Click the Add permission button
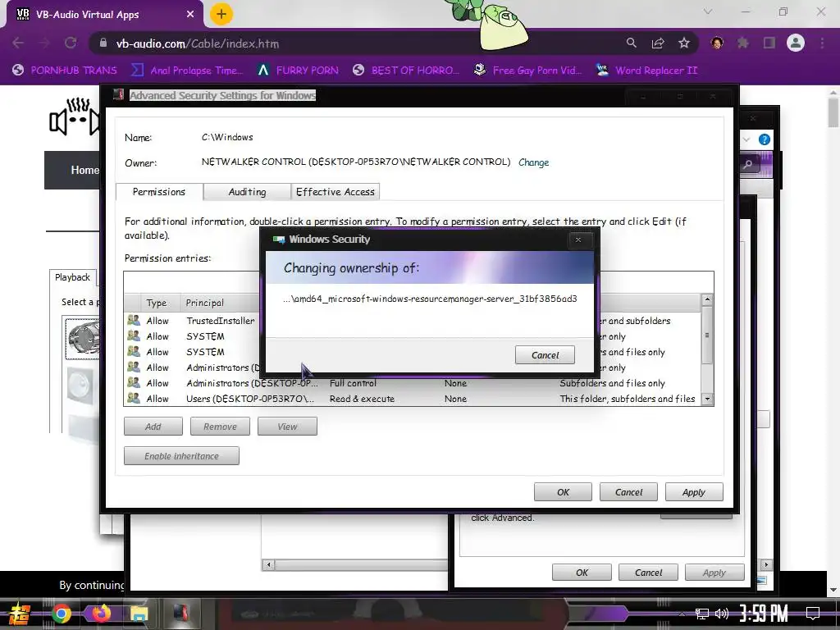Viewport: 840px width, 630px height. (153, 427)
